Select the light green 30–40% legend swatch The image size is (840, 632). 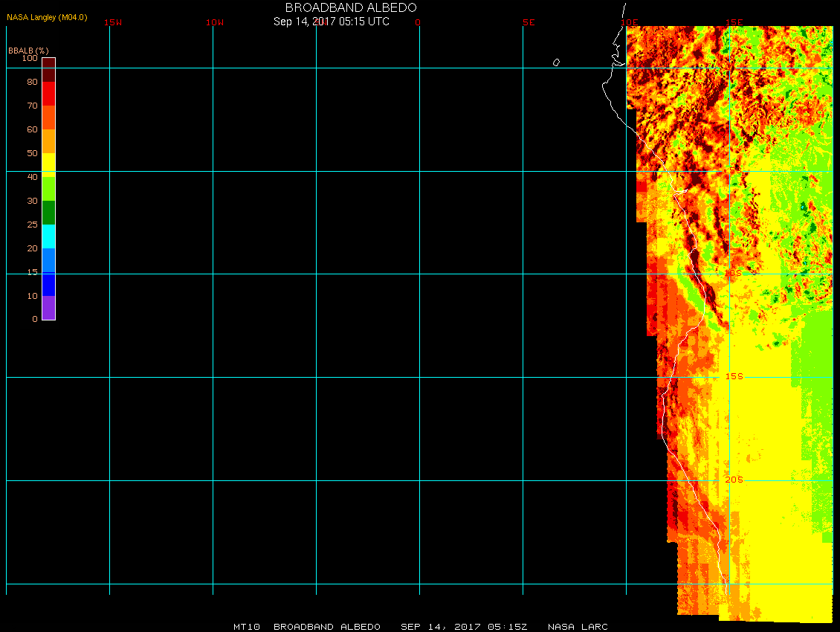[x=48, y=189]
